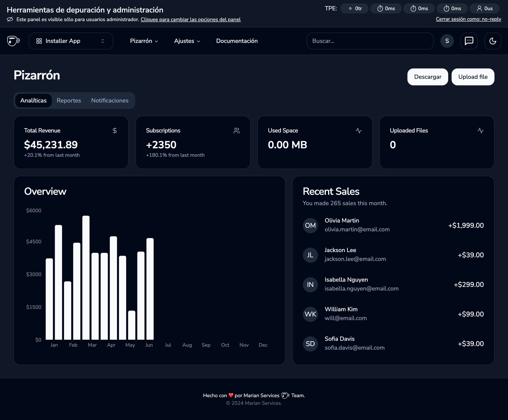Click 'You made 265 sales this month.'

[x=345, y=203]
